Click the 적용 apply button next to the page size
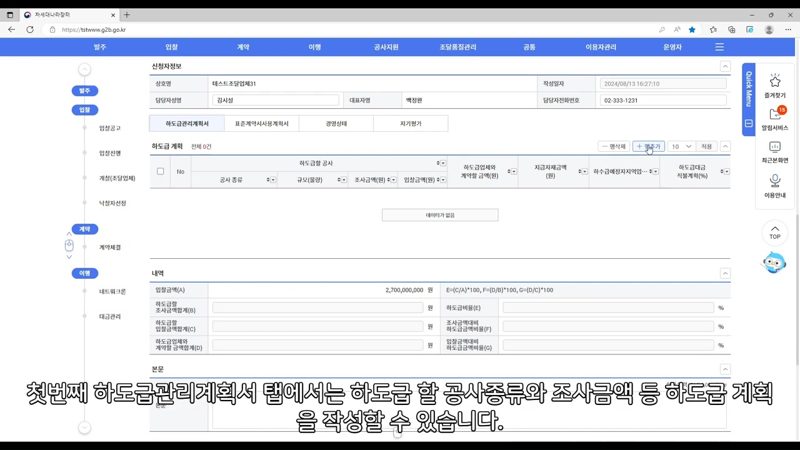This screenshot has width=800, height=450. (x=706, y=146)
